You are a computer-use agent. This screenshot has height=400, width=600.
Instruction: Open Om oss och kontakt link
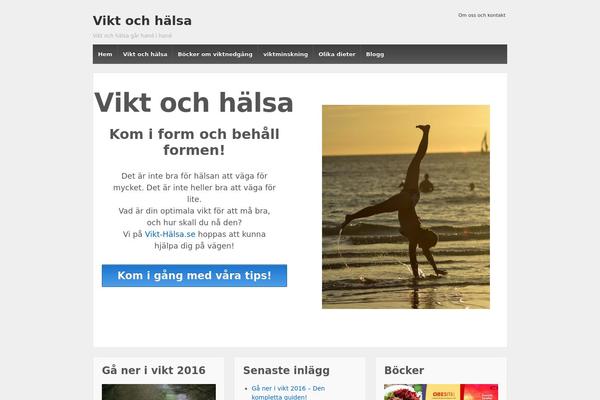tap(482, 15)
